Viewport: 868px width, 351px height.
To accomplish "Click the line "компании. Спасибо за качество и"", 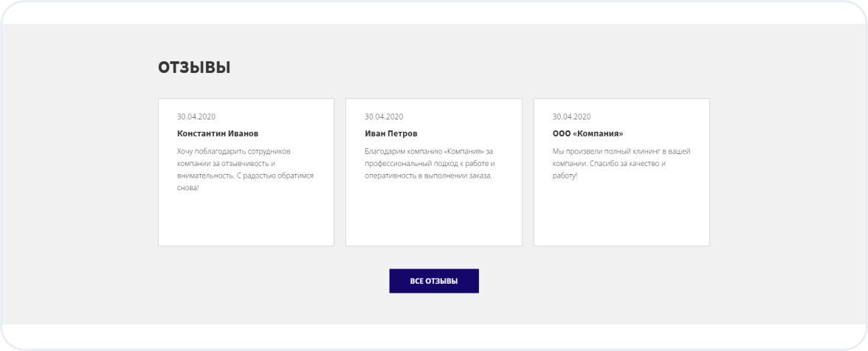I will point(609,164).
